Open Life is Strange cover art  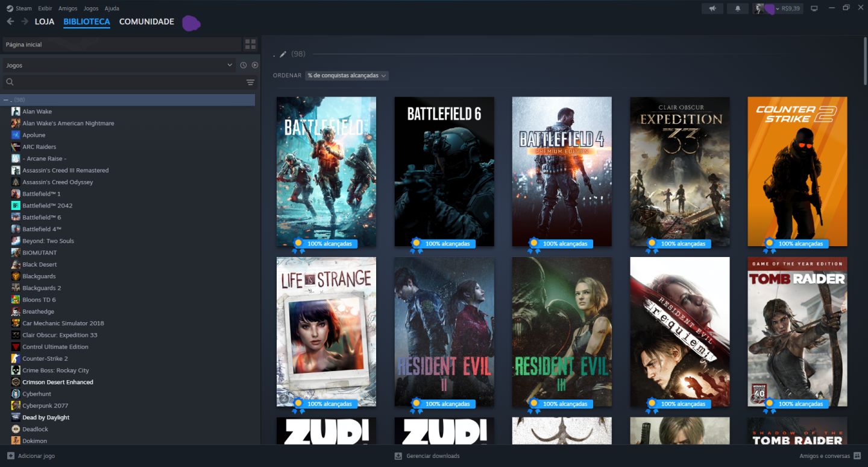click(x=326, y=332)
